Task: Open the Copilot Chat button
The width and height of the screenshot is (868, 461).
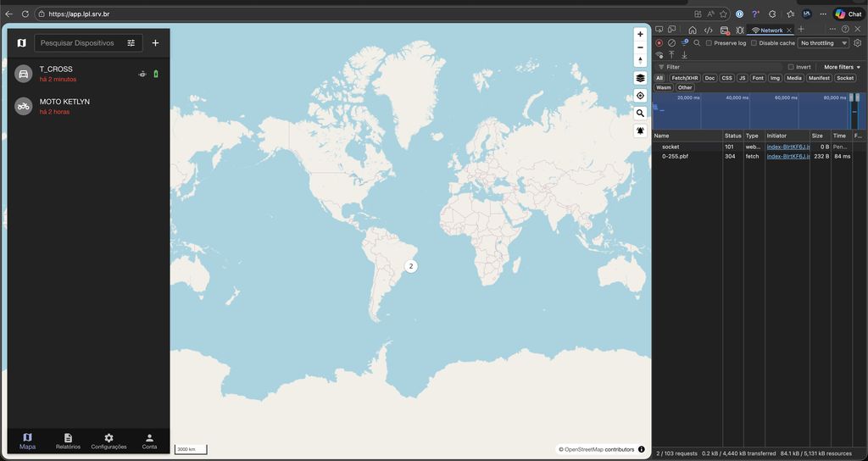Action: [x=848, y=14]
